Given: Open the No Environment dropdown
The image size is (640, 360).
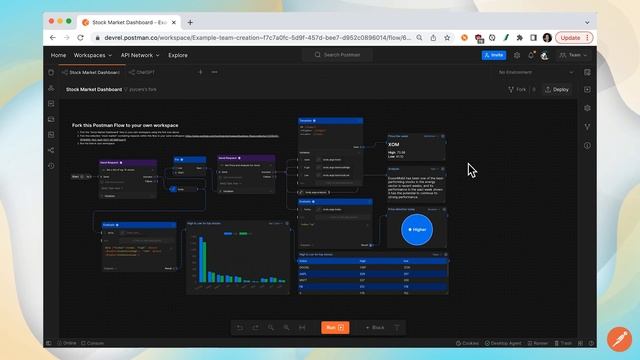Looking at the screenshot, I should pos(536,72).
